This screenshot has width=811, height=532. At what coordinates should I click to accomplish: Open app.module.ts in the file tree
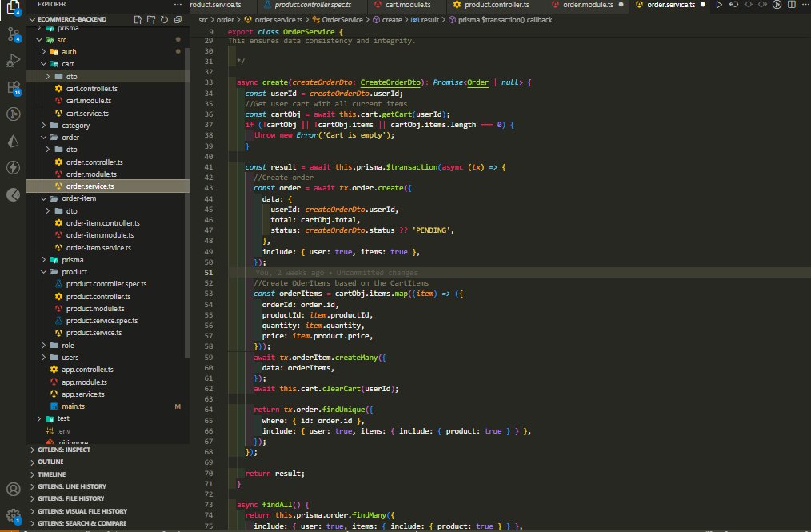coord(84,382)
